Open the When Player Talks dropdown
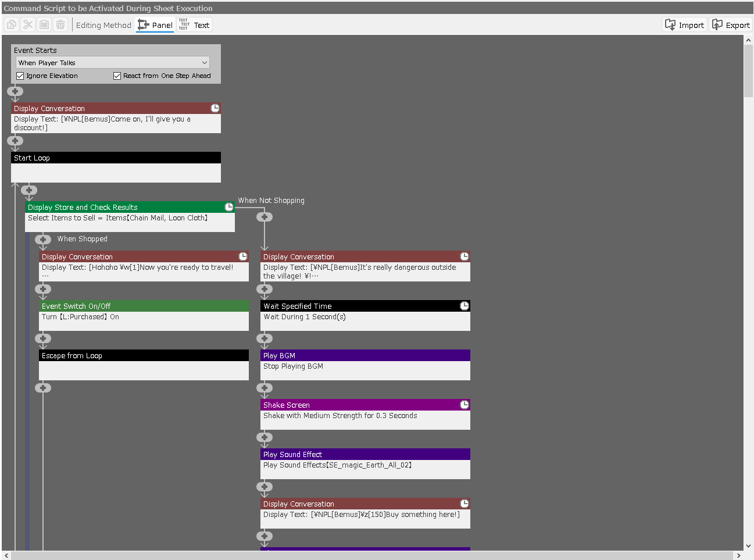The image size is (754, 560). pyautogui.click(x=113, y=63)
